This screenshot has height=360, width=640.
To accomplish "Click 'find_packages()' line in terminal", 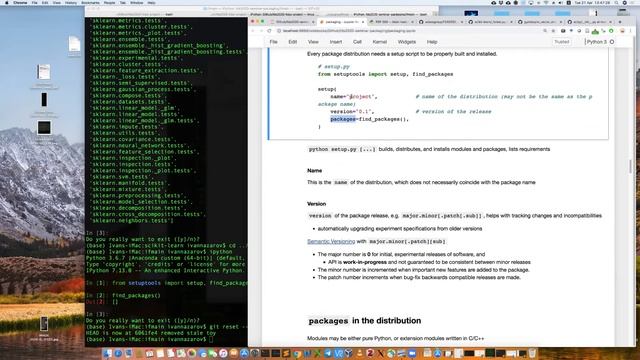I will point(136,296).
